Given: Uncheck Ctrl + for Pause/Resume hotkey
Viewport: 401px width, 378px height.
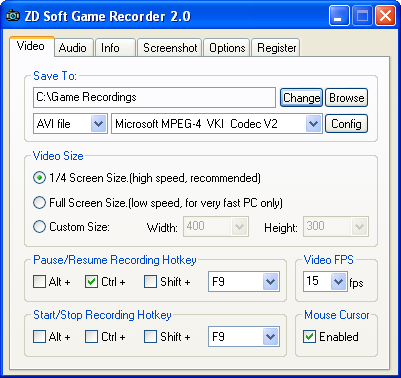Looking at the screenshot, I should 91,282.
